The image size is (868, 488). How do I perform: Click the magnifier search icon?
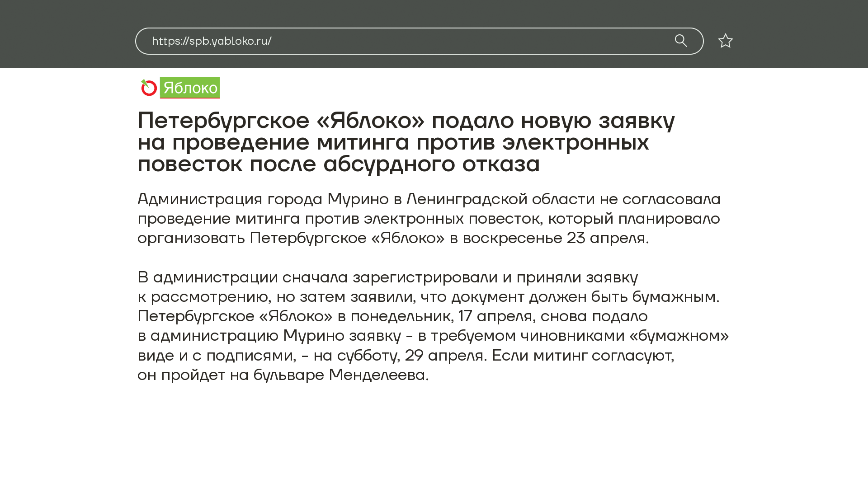coord(681,41)
